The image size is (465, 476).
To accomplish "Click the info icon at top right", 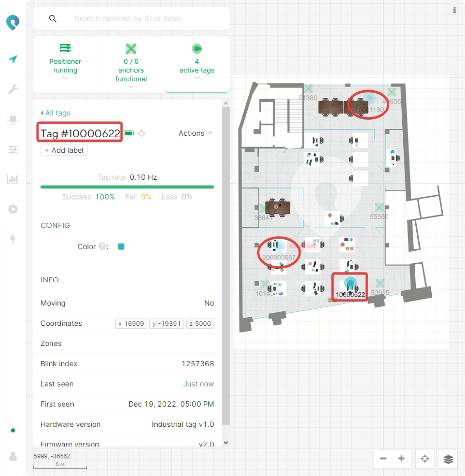I will [455, 10].
